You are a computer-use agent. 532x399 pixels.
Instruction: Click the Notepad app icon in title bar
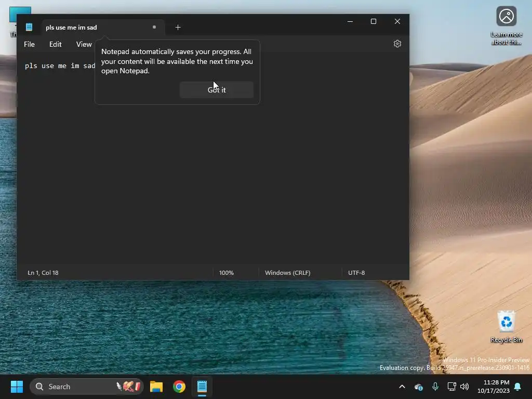pos(29,27)
